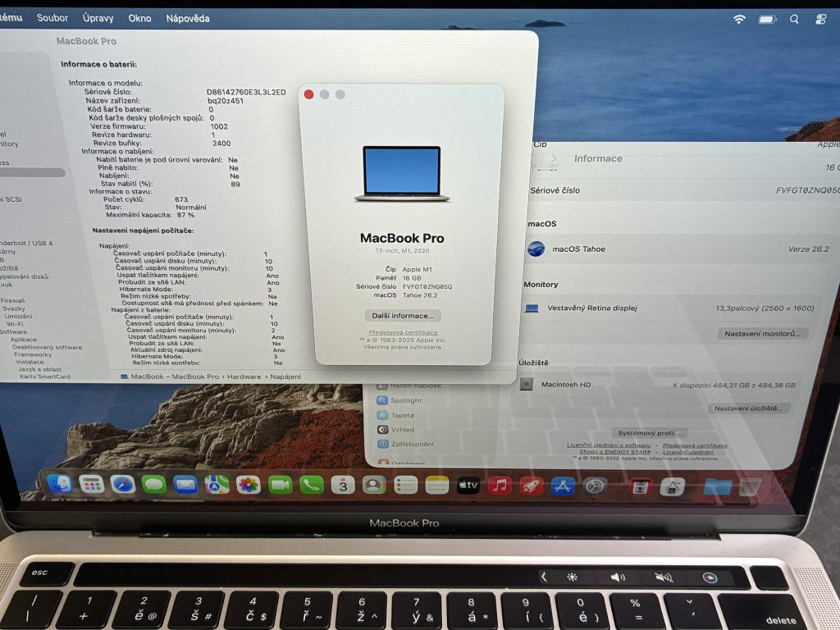Go forward with Settings toolbar chevron
Screen dimensions: 840x630
pyautogui.click(x=554, y=158)
